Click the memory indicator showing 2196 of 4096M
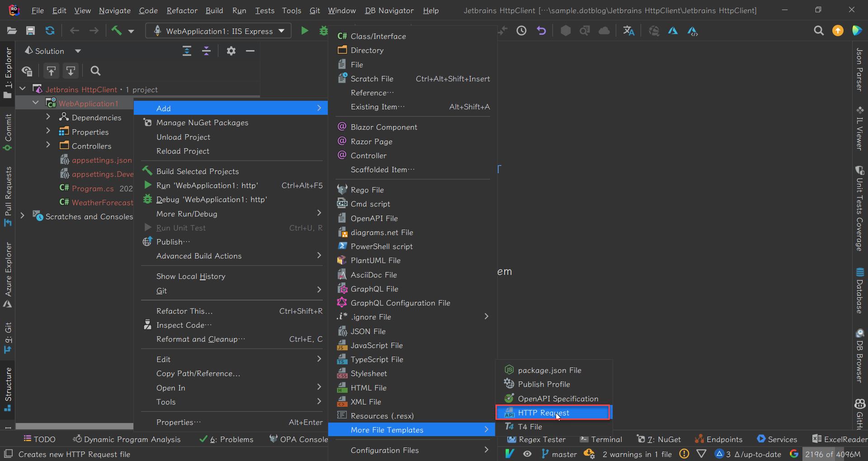This screenshot has height=461, width=868. (832, 454)
